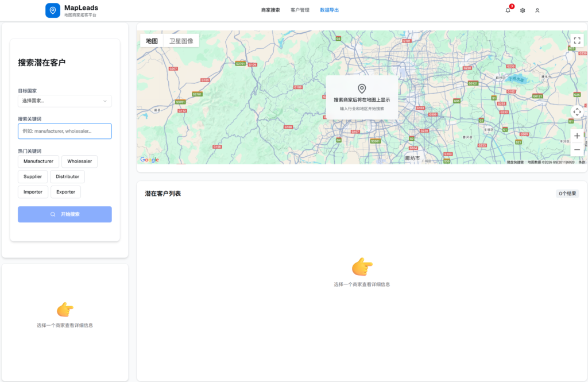Image resolution: width=588 pixels, height=382 pixels.
Task: Open the settings gear icon
Action: tap(523, 10)
